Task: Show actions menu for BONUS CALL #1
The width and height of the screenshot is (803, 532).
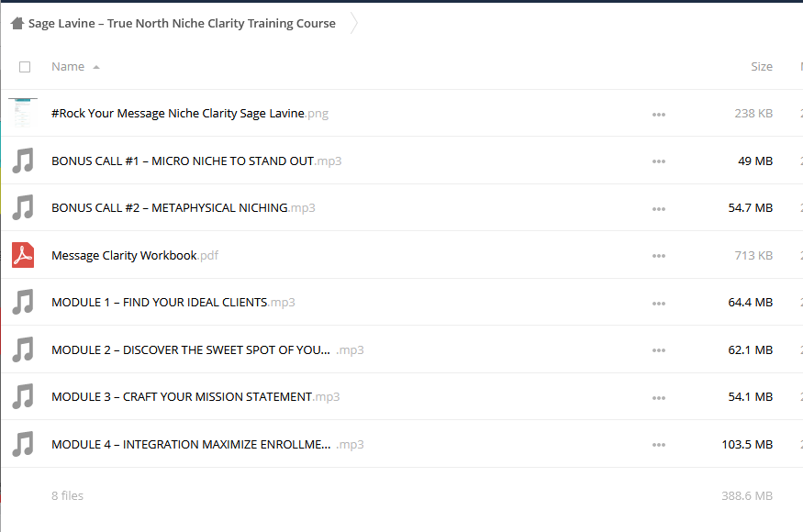Action: pos(659,161)
